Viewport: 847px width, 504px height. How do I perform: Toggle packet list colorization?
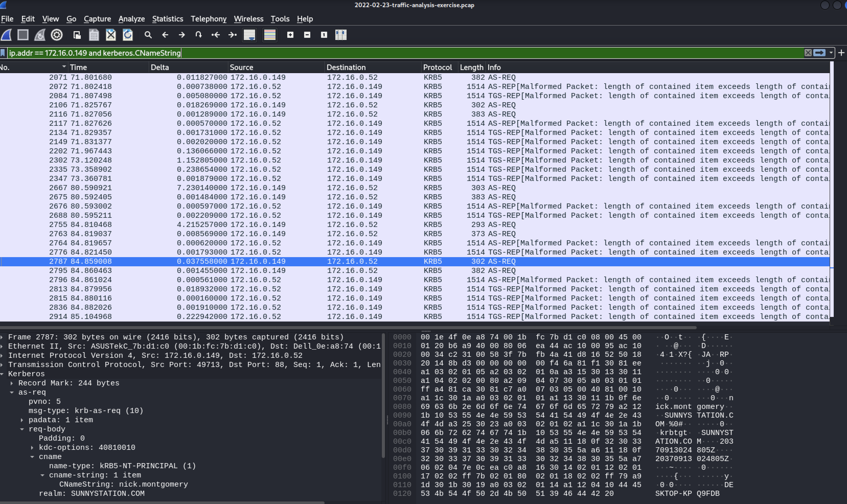pos(270,35)
